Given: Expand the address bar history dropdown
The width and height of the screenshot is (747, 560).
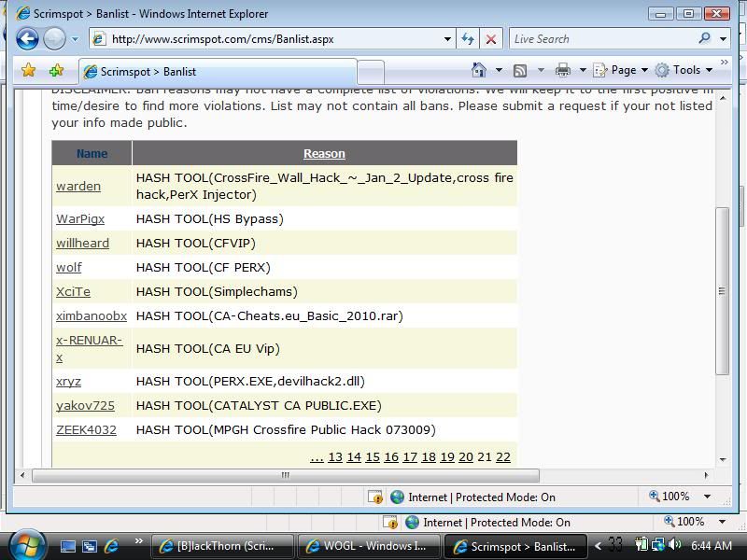Looking at the screenshot, I should click(x=448, y=39).
